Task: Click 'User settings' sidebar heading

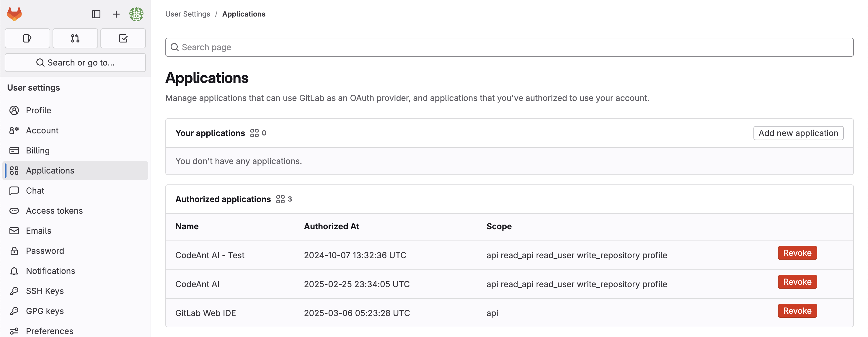Action: pyautogui.click(x=33, y=88)
